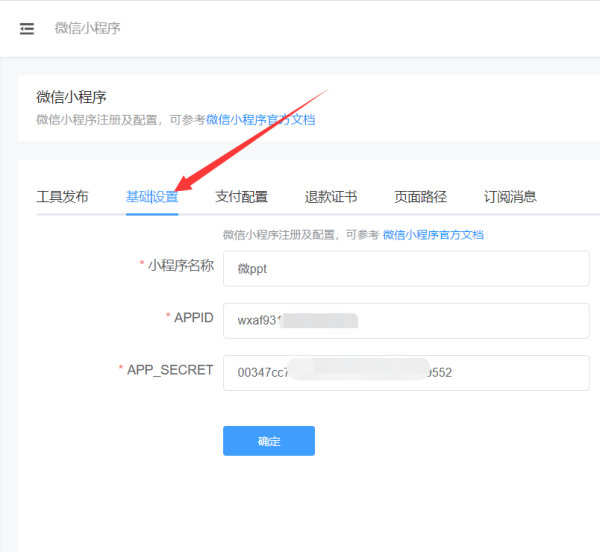The width and height of the screenshot is (600, 552).
Task: Click the APPID field label
Action: [194, 318]
